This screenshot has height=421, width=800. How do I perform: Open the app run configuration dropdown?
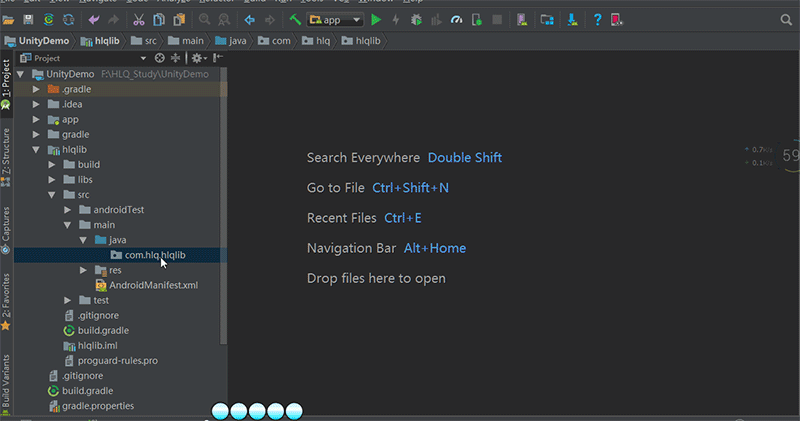click(335, 19)
